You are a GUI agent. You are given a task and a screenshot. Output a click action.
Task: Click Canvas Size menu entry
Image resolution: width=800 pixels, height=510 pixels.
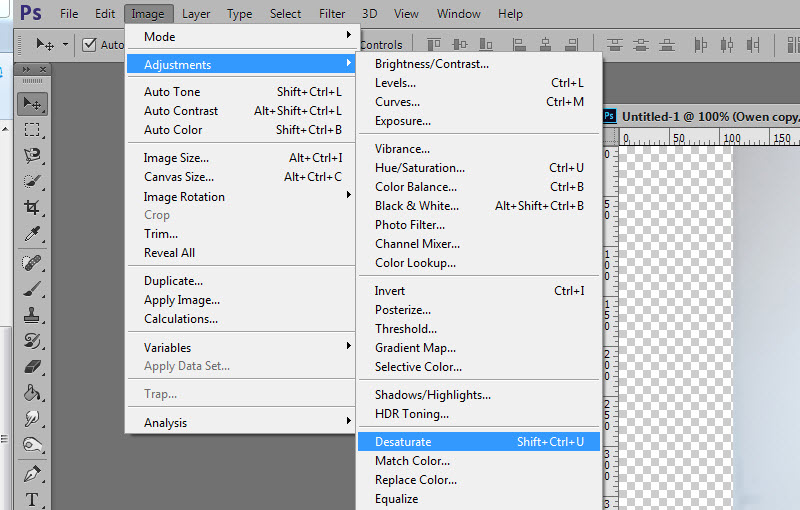tap(240, 177)
